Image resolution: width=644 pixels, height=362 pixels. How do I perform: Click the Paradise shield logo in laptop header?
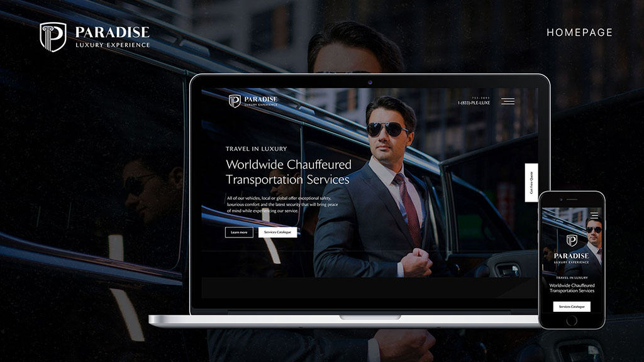[235, 101]
